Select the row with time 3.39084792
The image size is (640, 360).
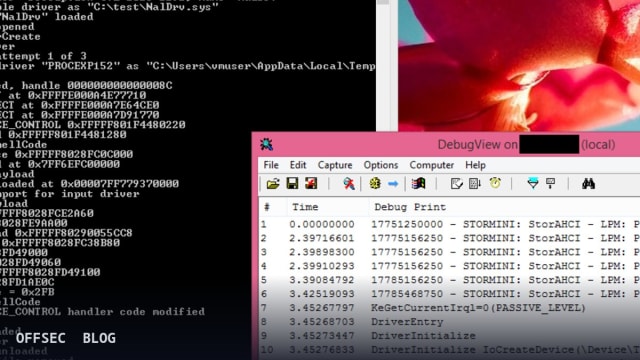[x=449, y=280]
